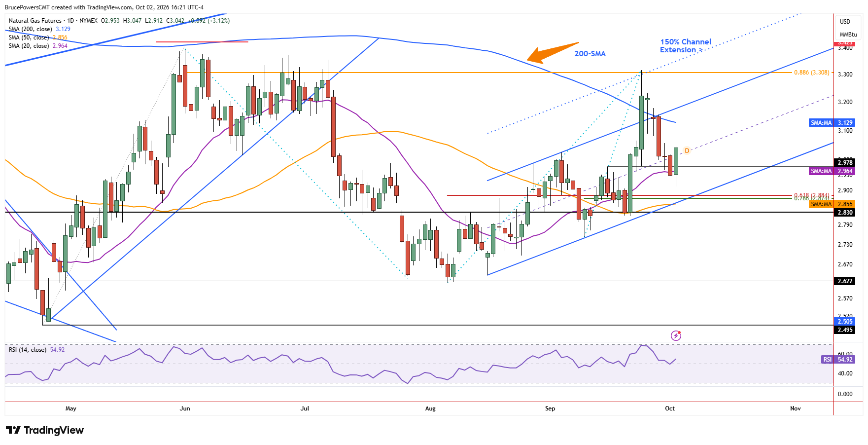The height and width of the screenshot is (445, 868).
Task: Click the USD currency label
Action: coord(845,22)
